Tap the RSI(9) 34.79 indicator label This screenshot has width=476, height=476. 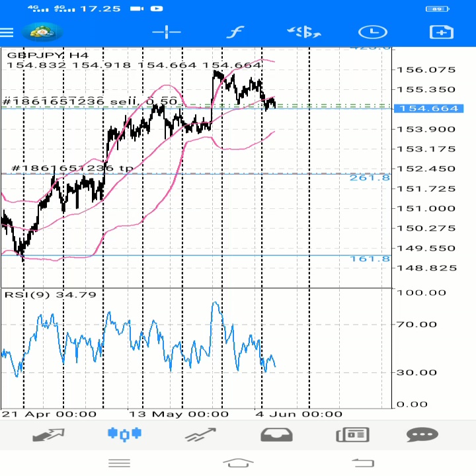tap(50, 295)
